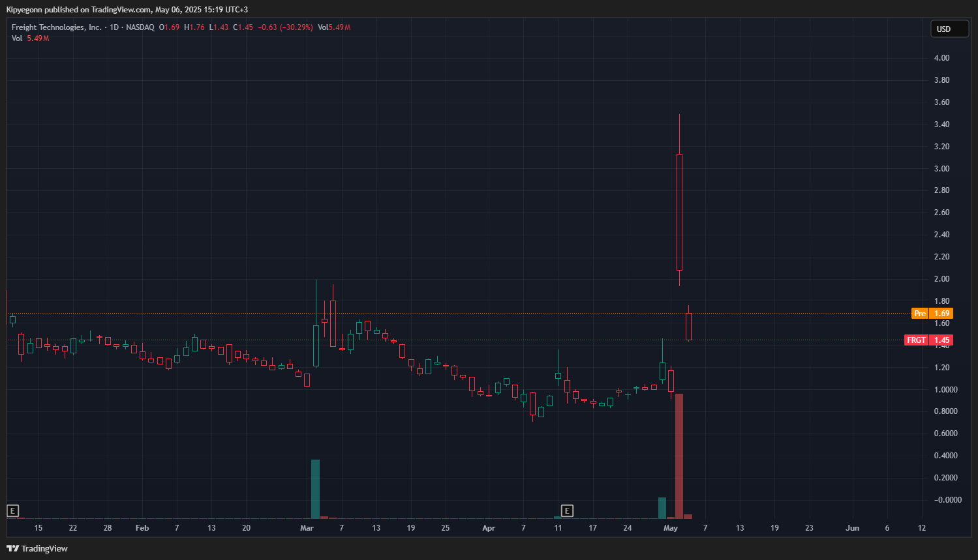Click the Feb label on the time axis

point(142,528)
